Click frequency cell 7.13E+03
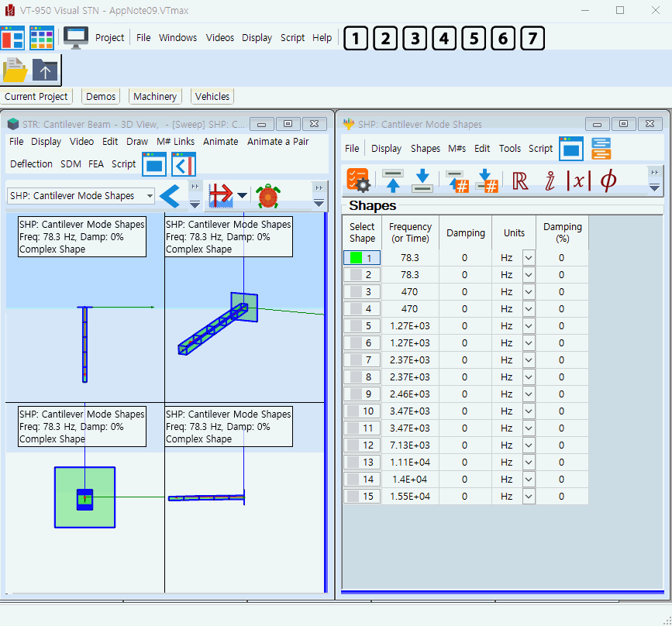Viewport: 672px width, 626px height. coord(410,445)
